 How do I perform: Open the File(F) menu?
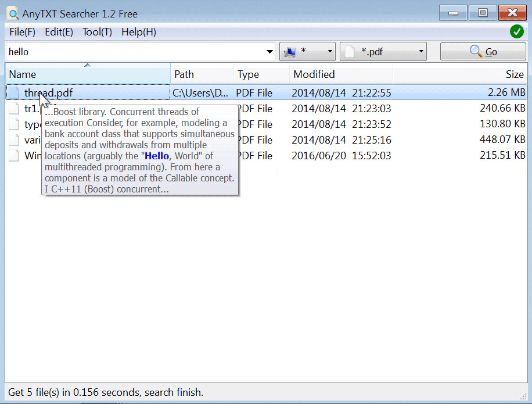point(23,32)
